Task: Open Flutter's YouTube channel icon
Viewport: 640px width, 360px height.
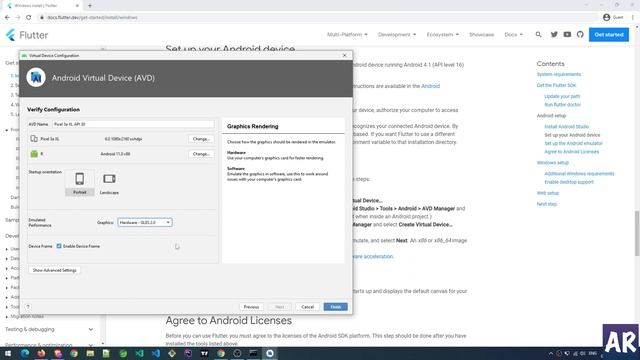Action: (567, 35)
